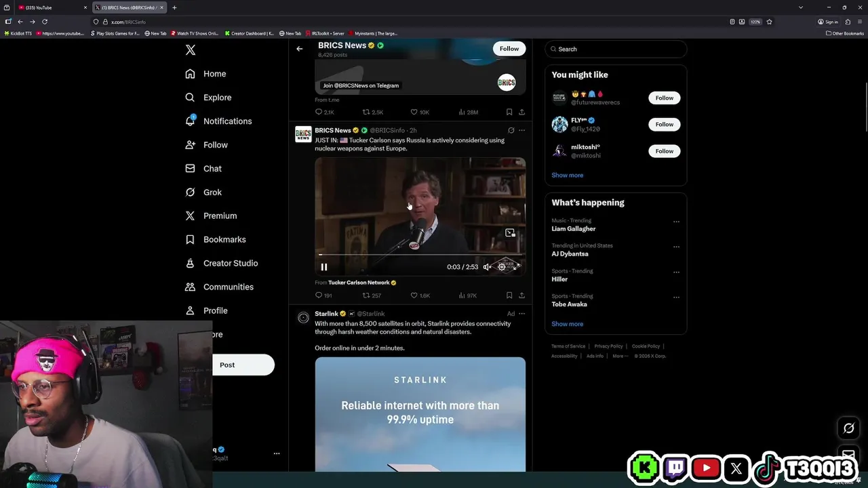Click the Grok icon on Tucker Carlson post
The width and height of the screenshot is (868, 488).
[x=511, y=130]
